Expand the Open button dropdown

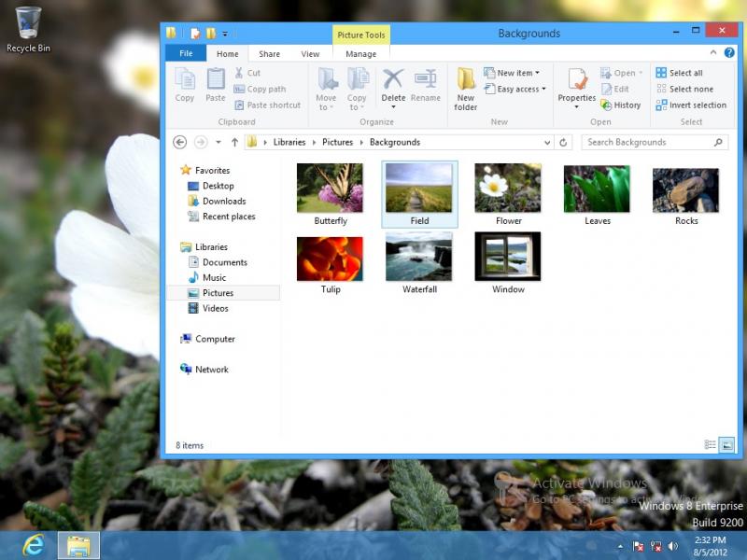coord(641,73)
